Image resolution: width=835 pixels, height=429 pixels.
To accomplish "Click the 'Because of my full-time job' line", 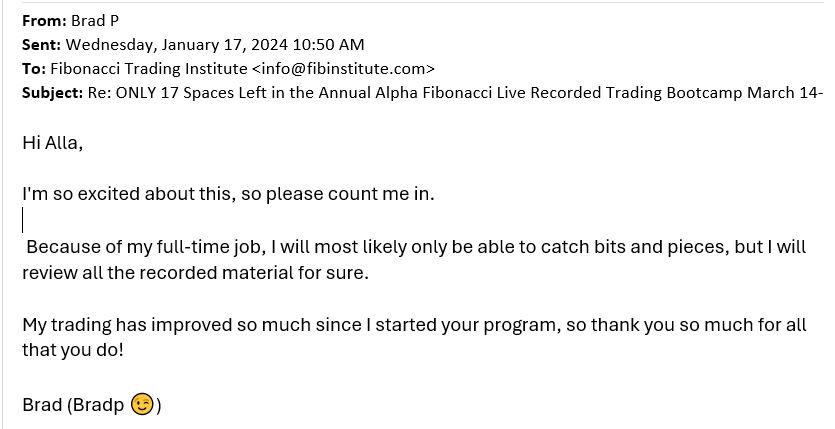I will (414, 247).
